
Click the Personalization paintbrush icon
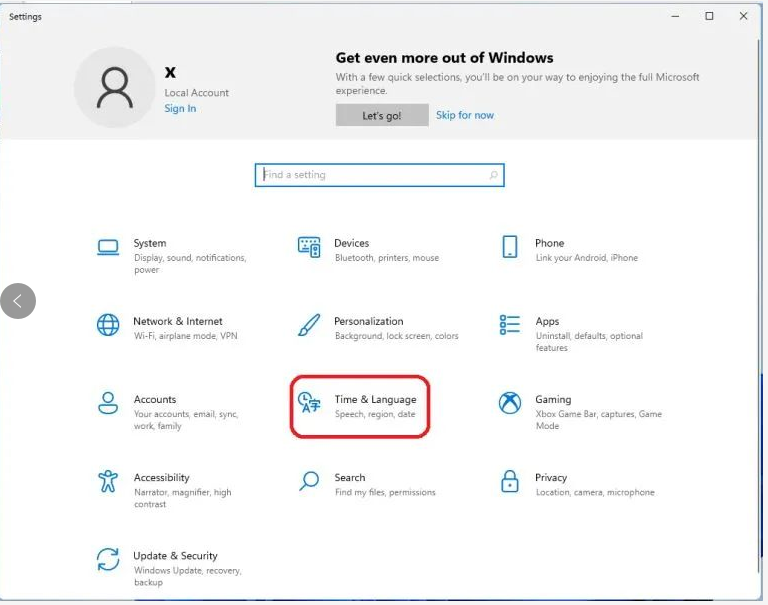click(x=309, y=325)
